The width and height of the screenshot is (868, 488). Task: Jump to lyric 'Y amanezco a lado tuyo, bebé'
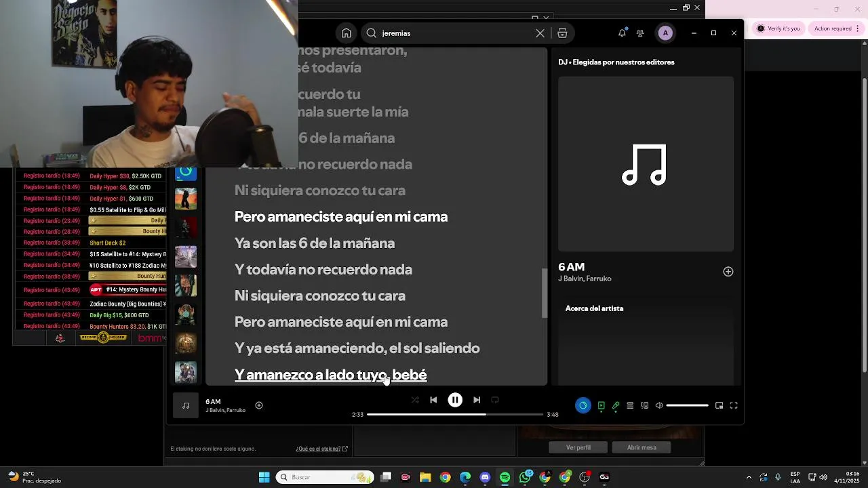click(331, 375)
